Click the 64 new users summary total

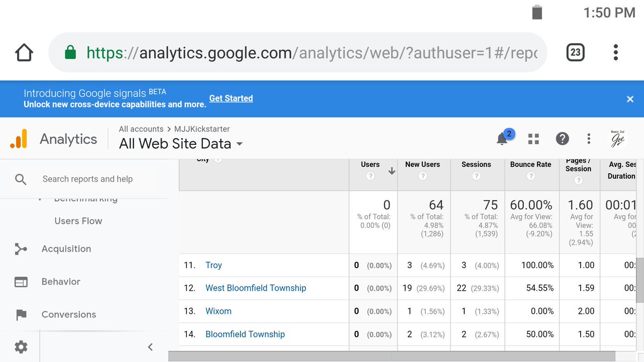(436, 205)
